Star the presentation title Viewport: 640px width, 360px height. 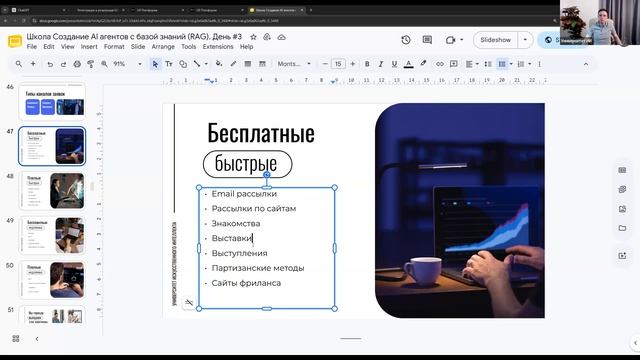[253, 37]
